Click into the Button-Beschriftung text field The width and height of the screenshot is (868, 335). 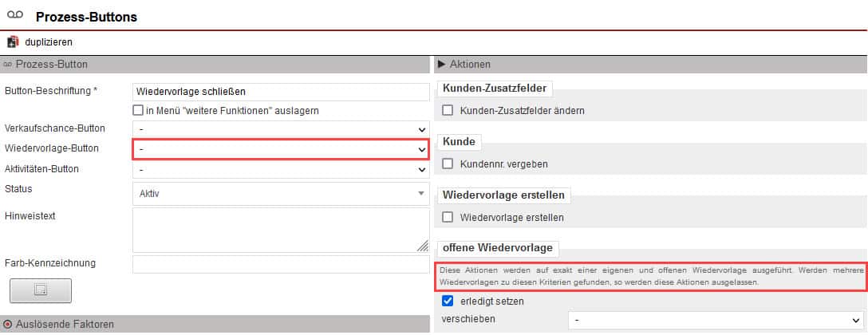[281, 92]
